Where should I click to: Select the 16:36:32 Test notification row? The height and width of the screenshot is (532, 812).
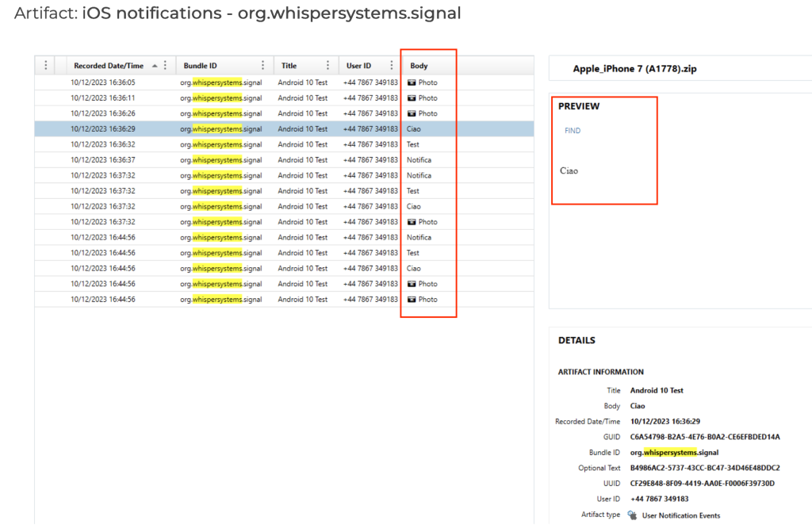[238, 144]
